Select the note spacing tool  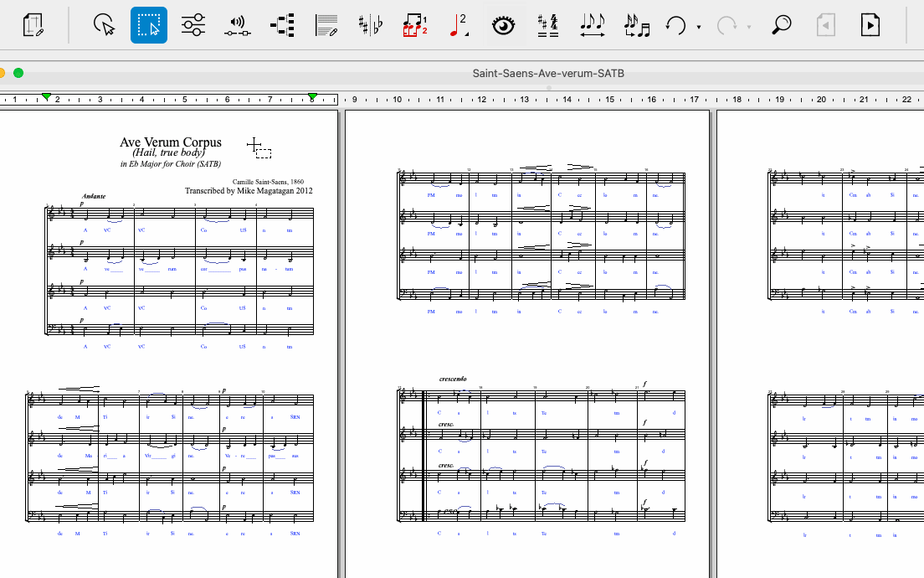point(593,25)
